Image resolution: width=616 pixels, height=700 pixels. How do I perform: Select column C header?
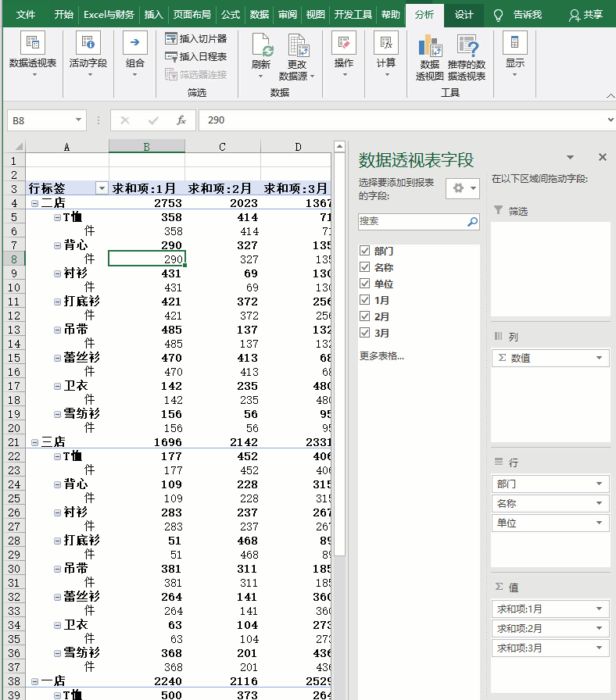(223, 146)
